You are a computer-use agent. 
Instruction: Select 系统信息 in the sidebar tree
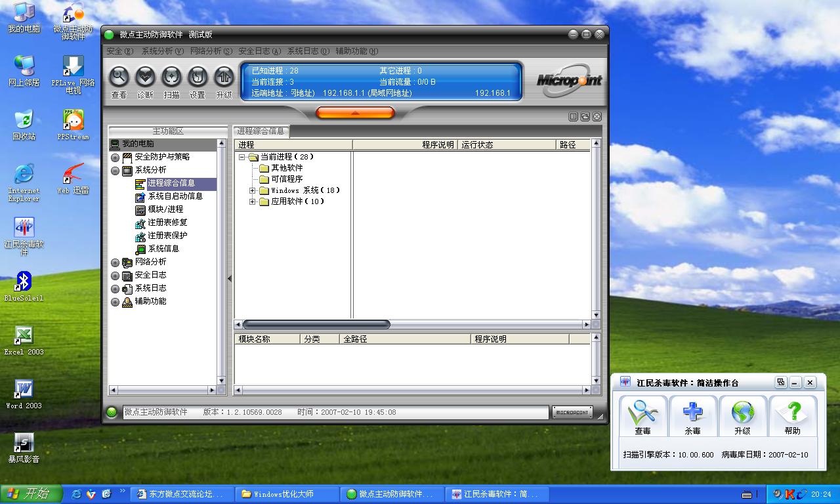pos(157,249)
